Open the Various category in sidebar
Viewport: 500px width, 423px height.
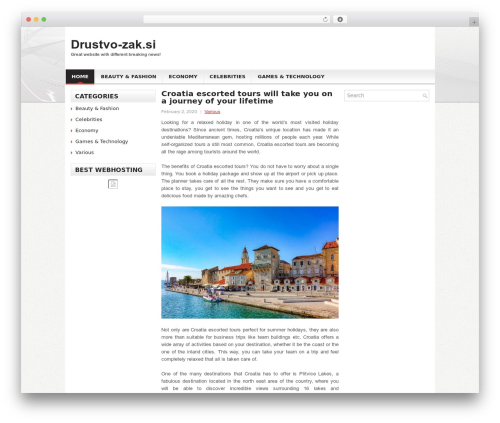(x=85, y=152)
